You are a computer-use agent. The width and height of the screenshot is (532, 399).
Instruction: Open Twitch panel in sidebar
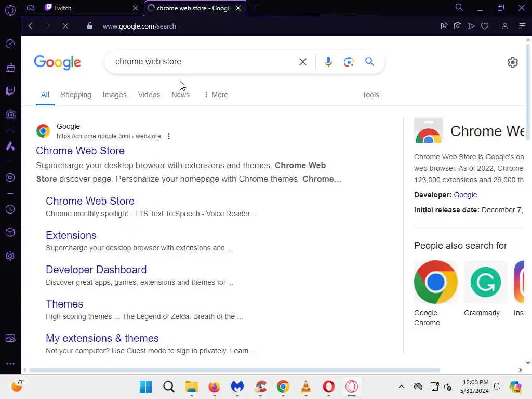coord(10,91)
